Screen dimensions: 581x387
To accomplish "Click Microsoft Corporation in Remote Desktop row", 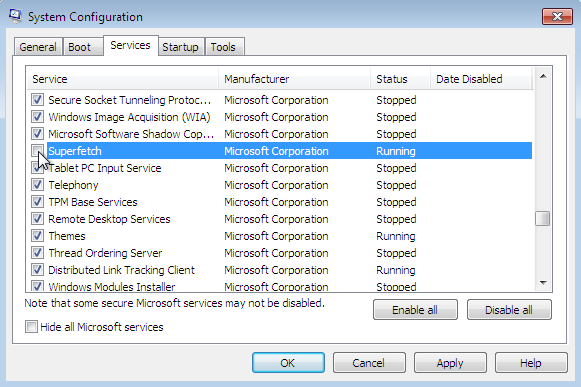I will click(276, 219).
